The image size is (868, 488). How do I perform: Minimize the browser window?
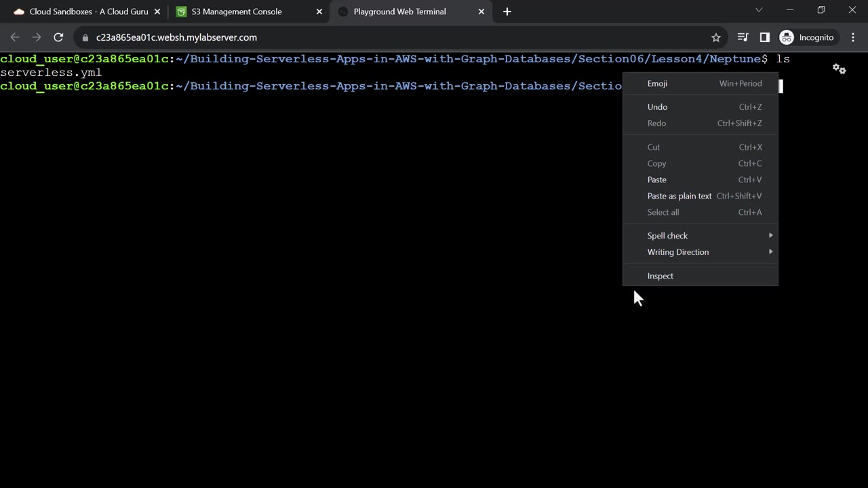790,10
